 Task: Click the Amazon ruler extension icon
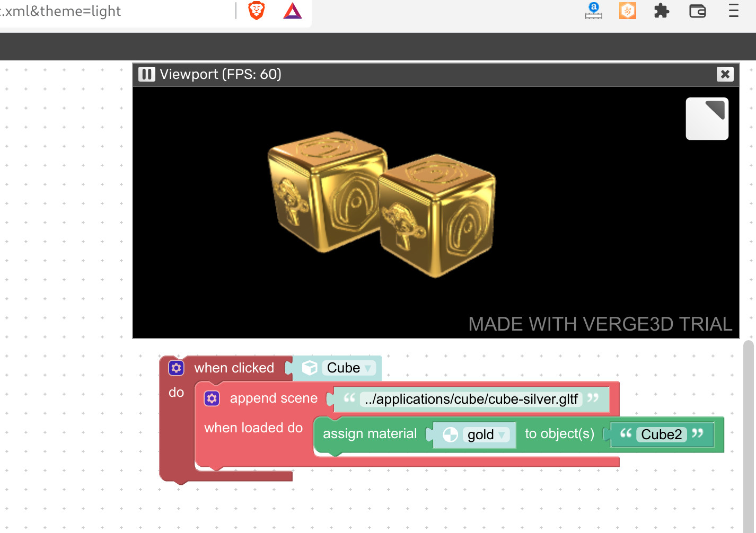[593, 11]
